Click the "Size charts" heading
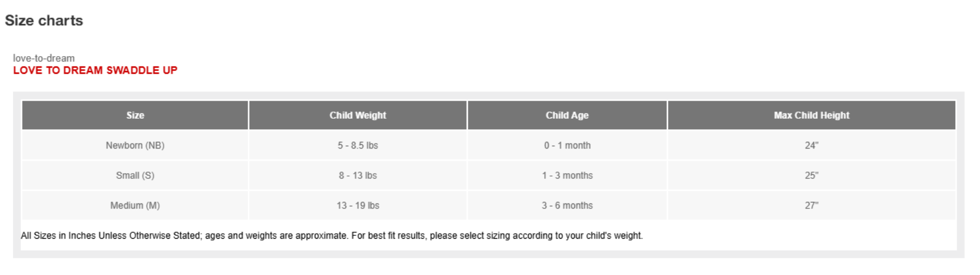This screenshot has height=275, width=980. tap(44, 21)
